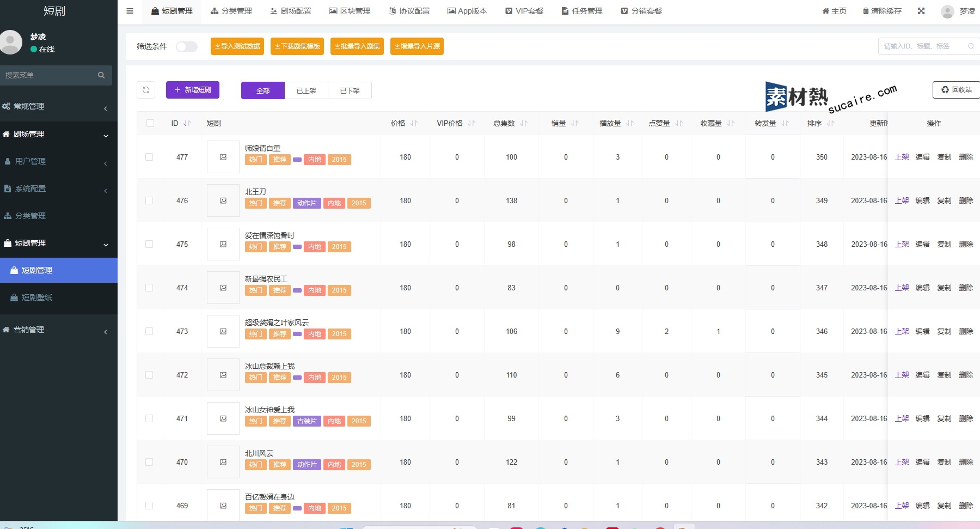980x529 pixels.
Task: Switch to the 协议配置 top tab
Action: (x=409, y=11)
